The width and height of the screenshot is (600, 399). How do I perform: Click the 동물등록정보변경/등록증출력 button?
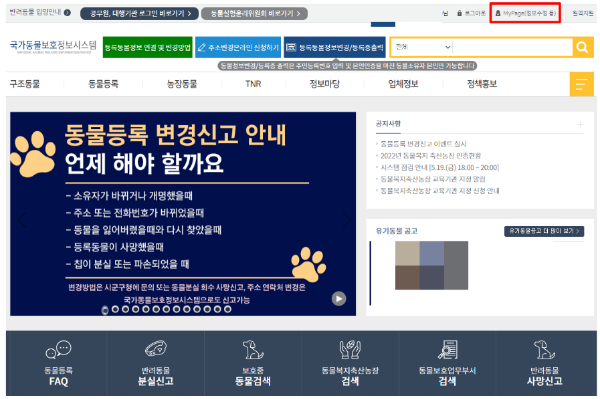click(334, 47)
